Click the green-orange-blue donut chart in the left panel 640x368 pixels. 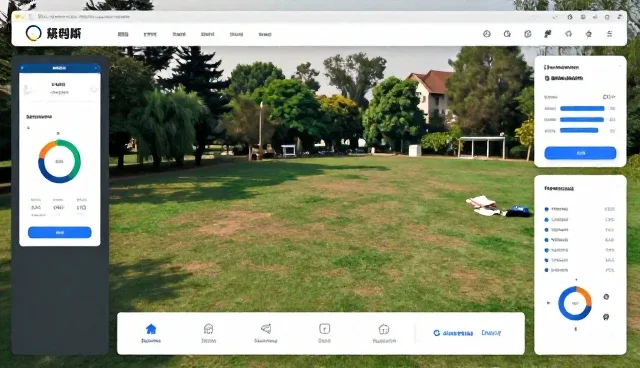60,161
